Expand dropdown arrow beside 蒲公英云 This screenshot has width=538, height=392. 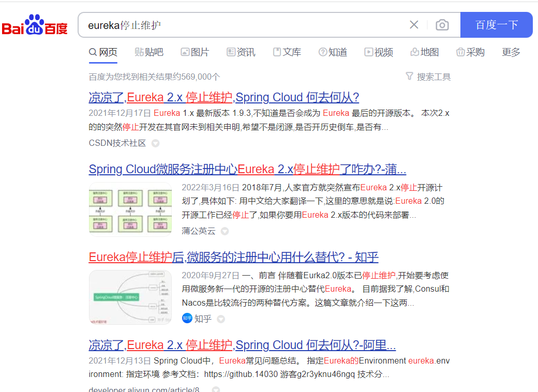tap(225, 231)
